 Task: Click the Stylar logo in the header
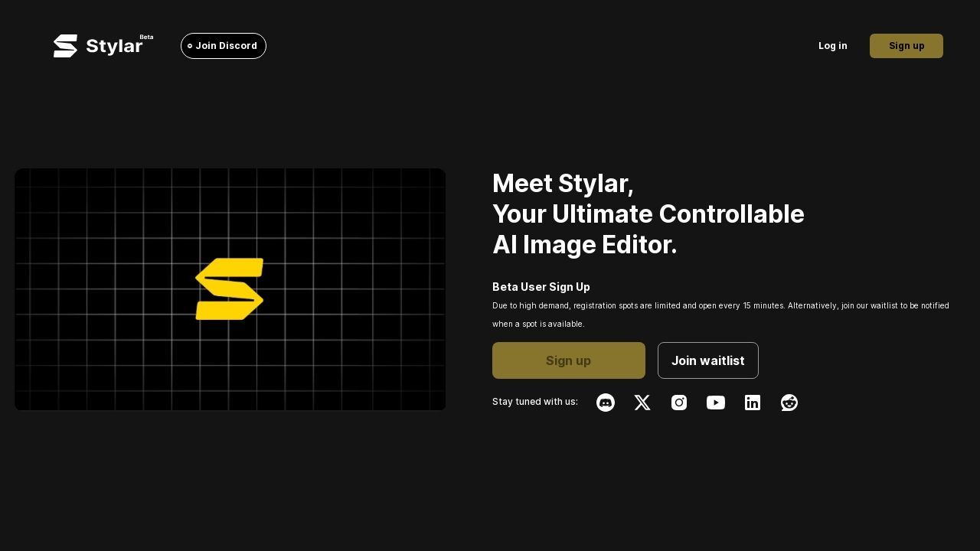(x=103, y=46)
